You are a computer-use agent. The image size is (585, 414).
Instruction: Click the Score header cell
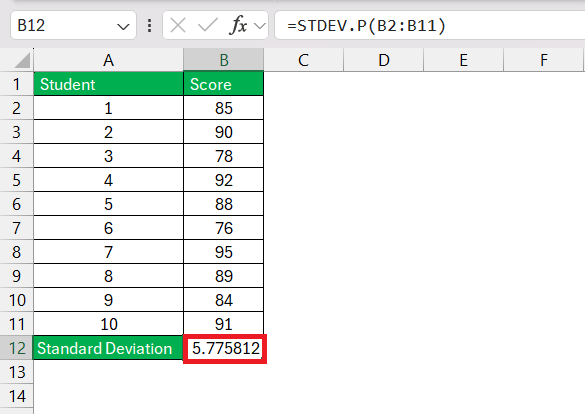[223, 84]
